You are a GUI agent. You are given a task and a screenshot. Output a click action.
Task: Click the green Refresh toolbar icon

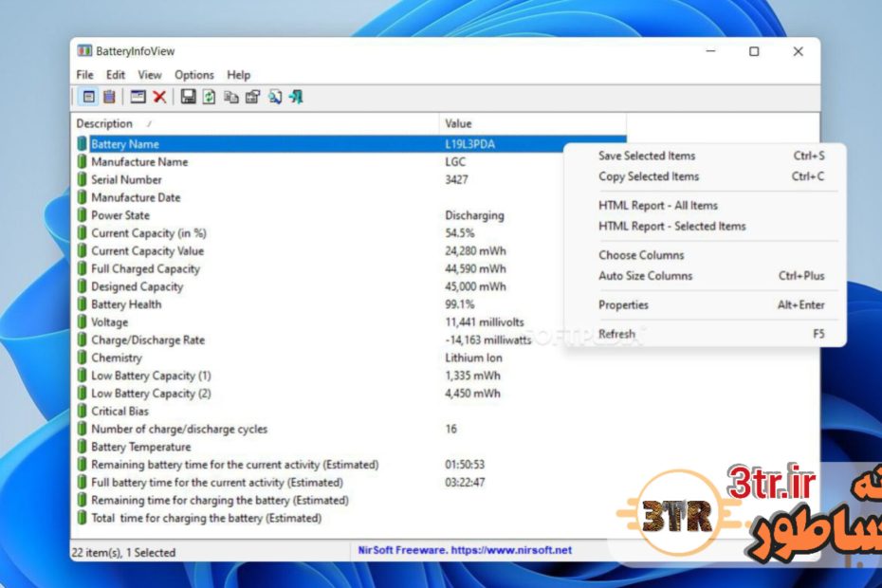tap(210, 97)
